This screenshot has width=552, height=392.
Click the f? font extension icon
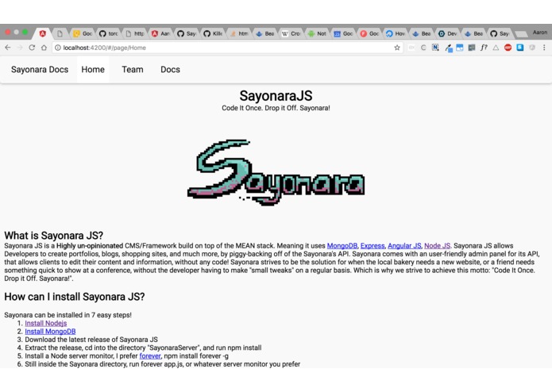[484, 48]
